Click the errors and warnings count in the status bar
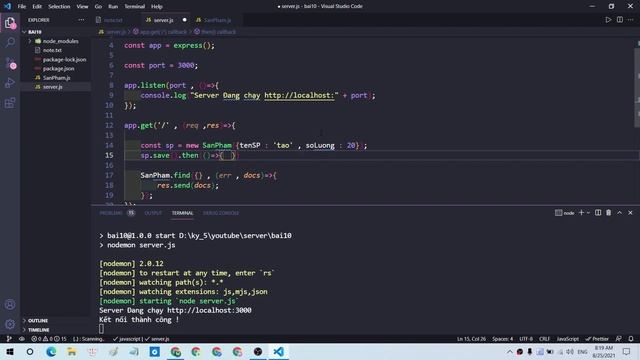The height and width of the screenshot is (360, 640). [x=49, y=339]
